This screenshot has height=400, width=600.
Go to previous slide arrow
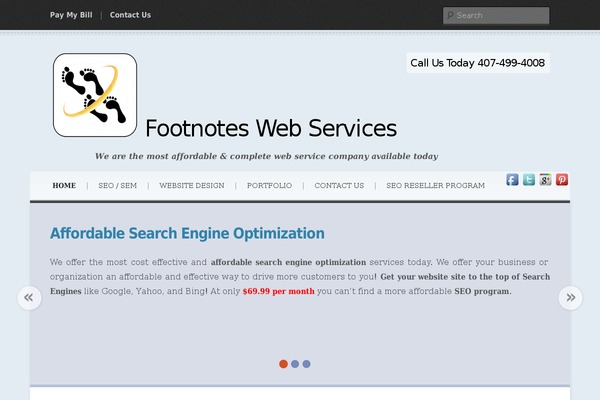pyautogui.click(x=29, y=298)
